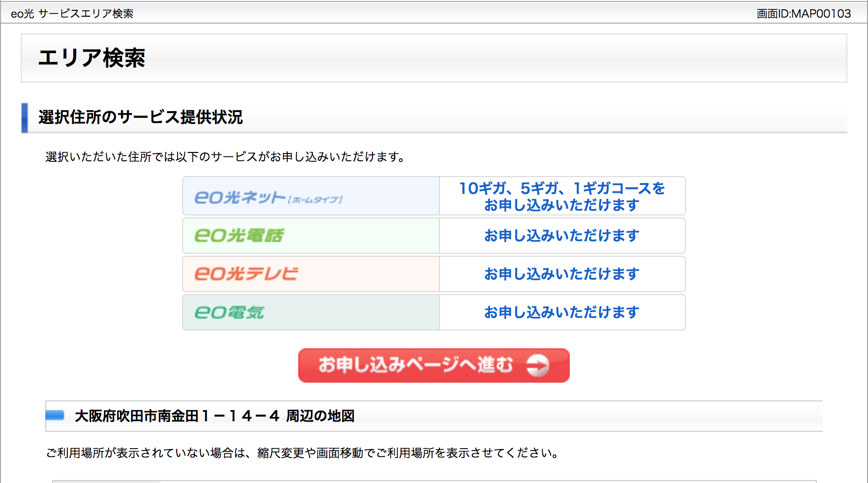Click the 選択住所のサービス提供状況 section heading

tap(141, 118)
